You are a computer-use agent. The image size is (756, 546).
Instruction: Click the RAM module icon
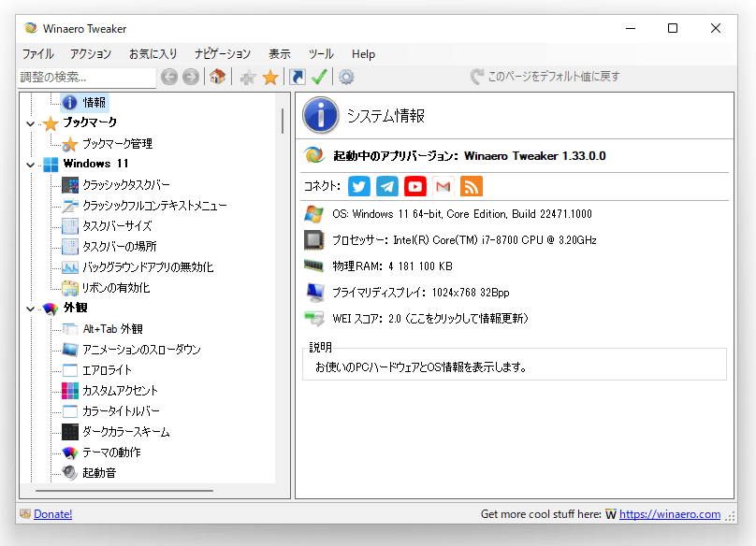pyautogui.click(x=313, y=266)
